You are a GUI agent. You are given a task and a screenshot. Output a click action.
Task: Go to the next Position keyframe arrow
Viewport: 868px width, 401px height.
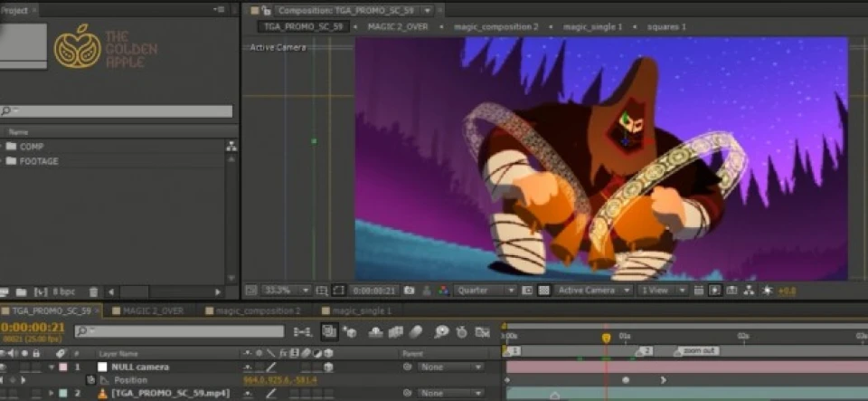(x=24, y=380)
